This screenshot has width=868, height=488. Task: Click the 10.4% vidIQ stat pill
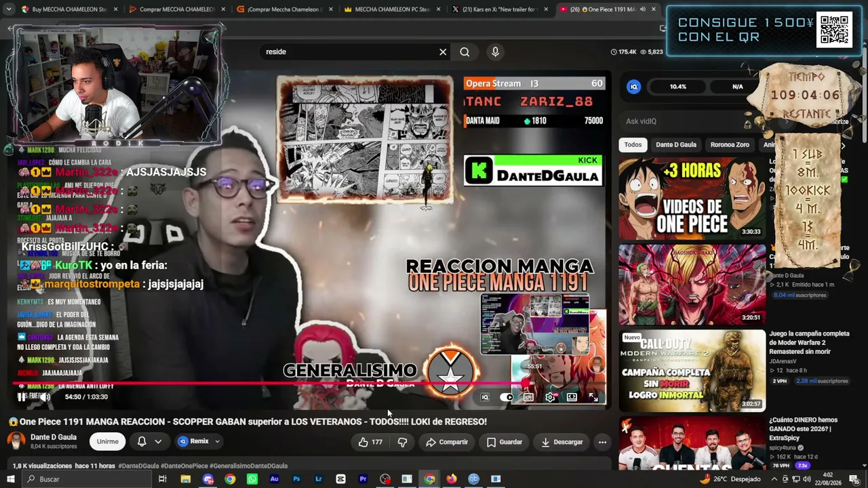coord(678,87)
